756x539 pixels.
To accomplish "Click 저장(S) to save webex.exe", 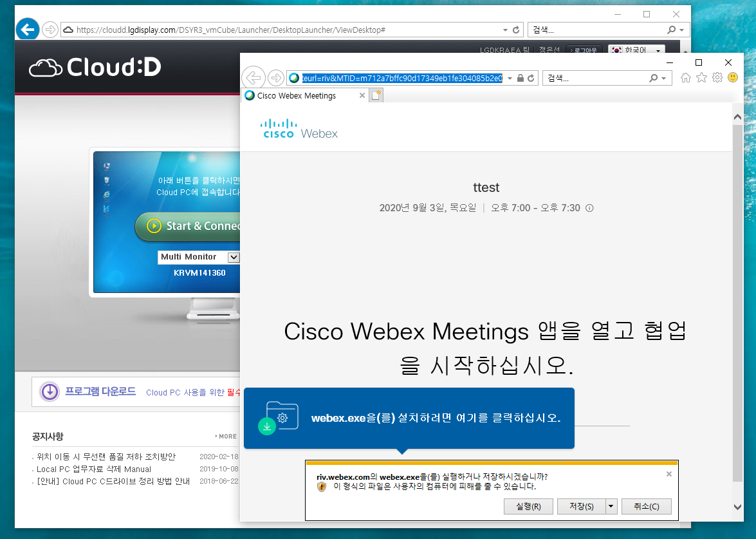I will coord(582,506).
